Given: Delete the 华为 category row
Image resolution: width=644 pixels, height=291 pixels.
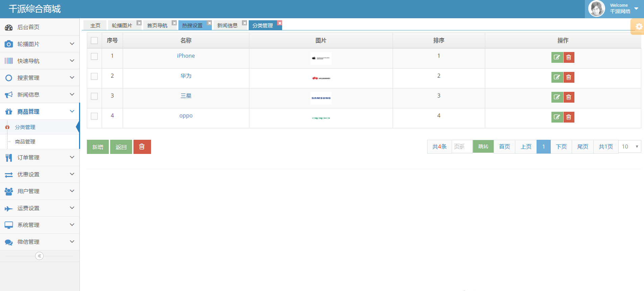Looking at the screenshot, I should pos(569,77).
